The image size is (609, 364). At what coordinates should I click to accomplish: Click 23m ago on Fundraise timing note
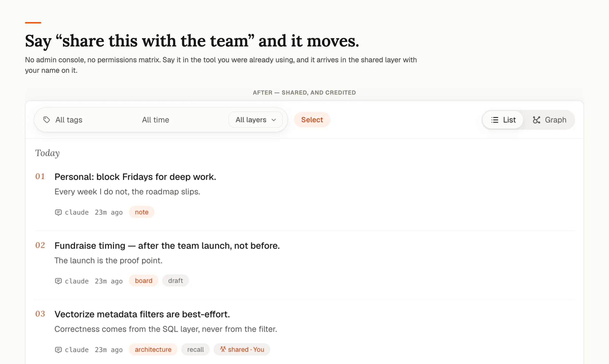pyautogui.click(x=109, y=281)
